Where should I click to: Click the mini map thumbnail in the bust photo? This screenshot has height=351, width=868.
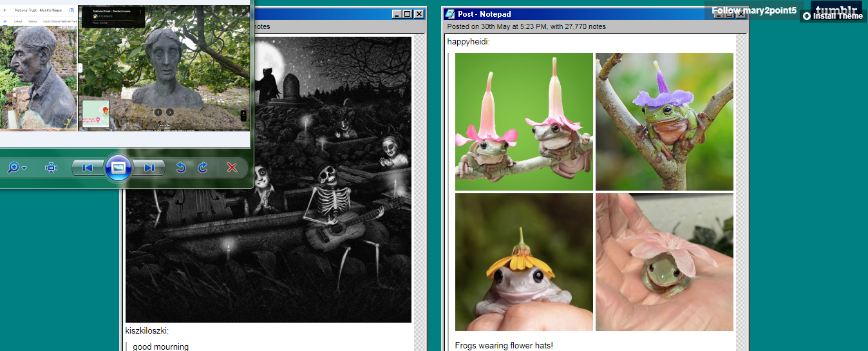(x=95, y=114)
